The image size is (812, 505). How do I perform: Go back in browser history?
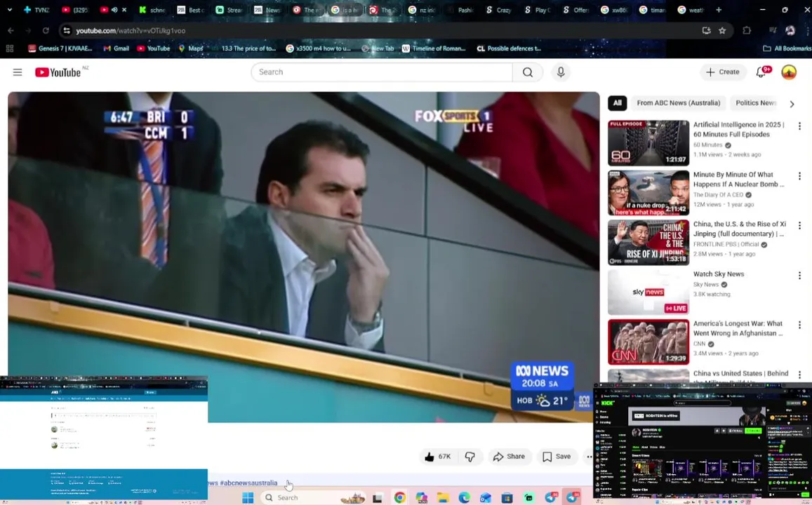click(11, 31)
